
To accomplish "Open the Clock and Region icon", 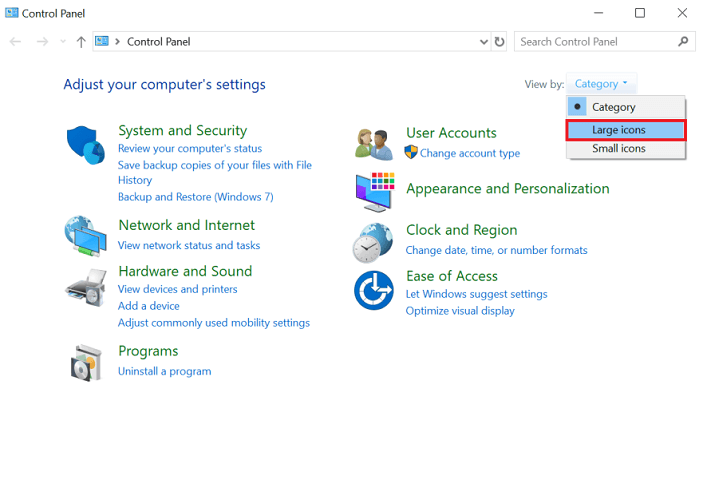I will pos(373,242).
